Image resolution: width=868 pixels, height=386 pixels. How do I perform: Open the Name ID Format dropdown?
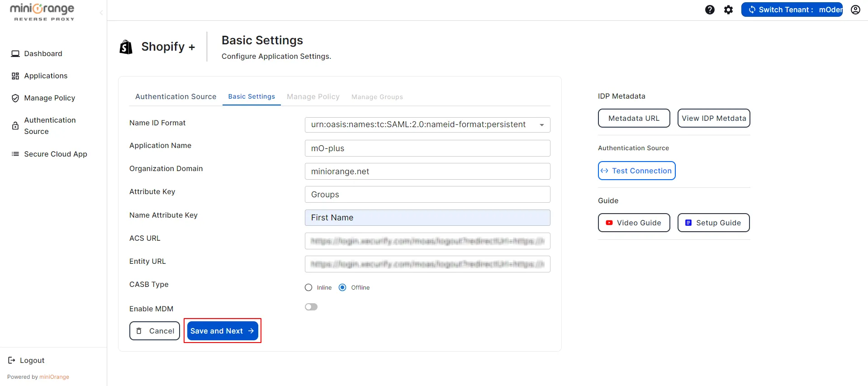pyautogui.click(x=427, y=124)
